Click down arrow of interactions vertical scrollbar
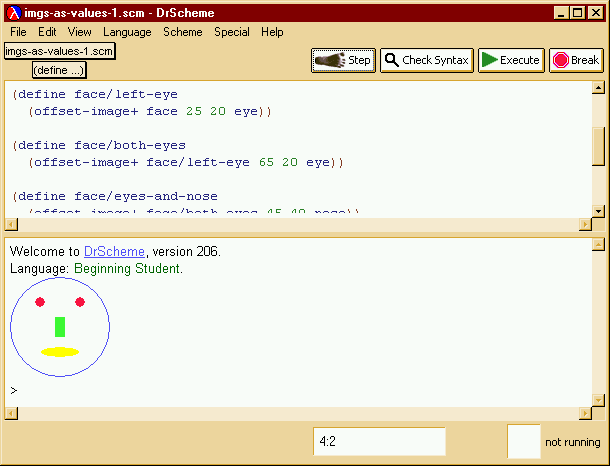 point(598,400)
